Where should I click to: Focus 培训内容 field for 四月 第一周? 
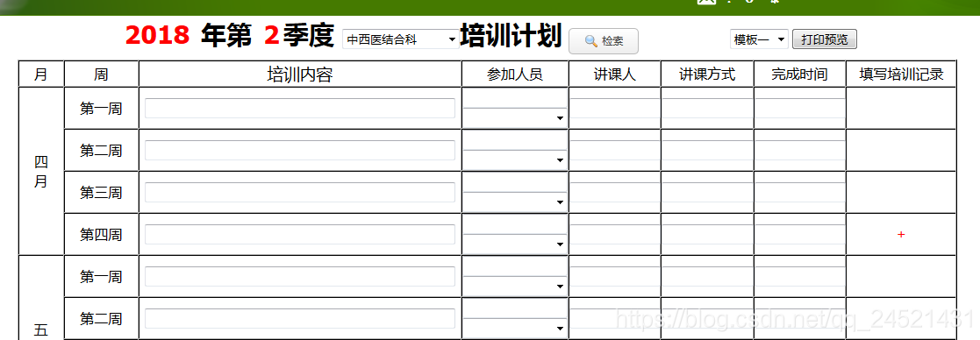(300, 108)
